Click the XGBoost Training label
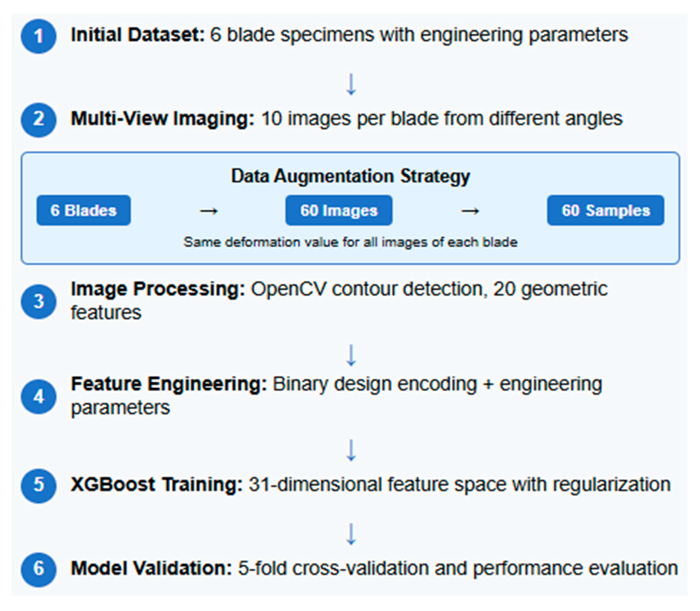This screenshot has height=611, width=700. coord(157,485)
